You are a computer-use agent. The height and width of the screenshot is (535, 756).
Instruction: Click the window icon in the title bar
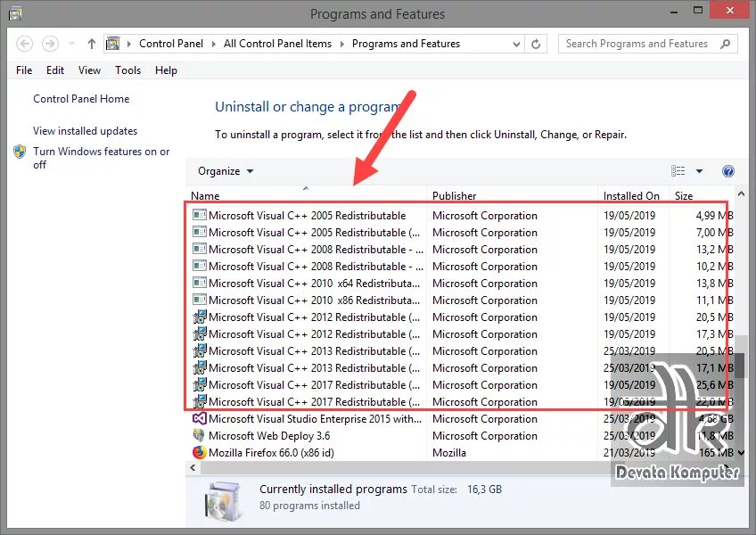(15, 14)
